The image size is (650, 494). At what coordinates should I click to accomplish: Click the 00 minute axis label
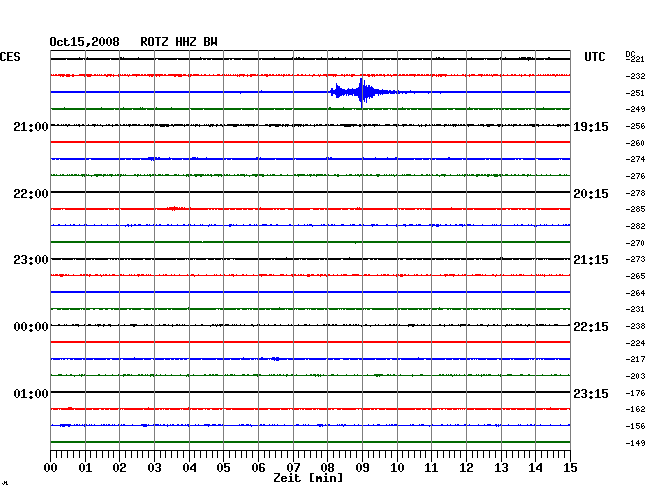(x=51, y=468)
